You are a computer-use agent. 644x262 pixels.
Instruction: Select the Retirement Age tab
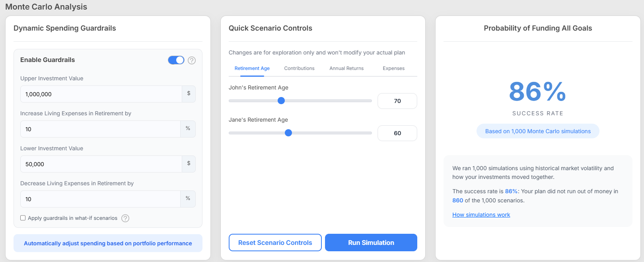point(252,68)
